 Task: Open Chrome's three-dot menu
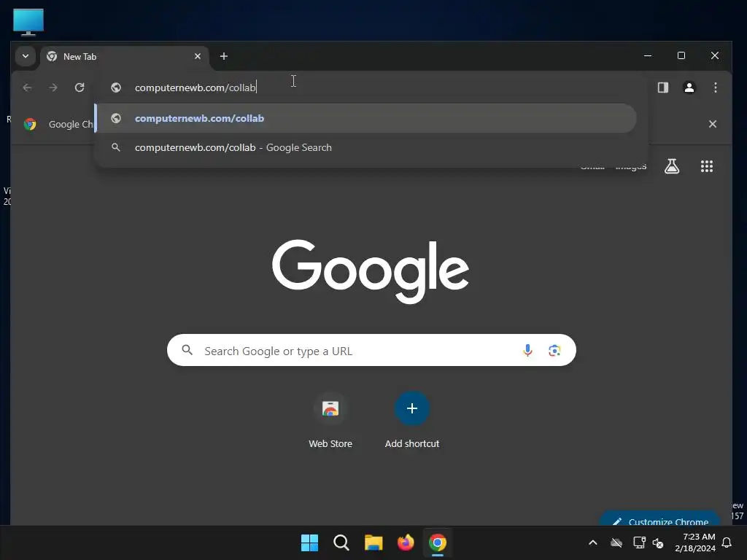click(715, 87)
